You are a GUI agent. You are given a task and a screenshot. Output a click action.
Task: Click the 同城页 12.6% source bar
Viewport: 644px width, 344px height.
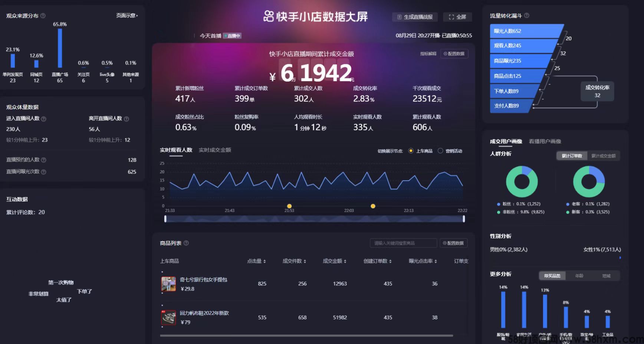tap(36, 64)
